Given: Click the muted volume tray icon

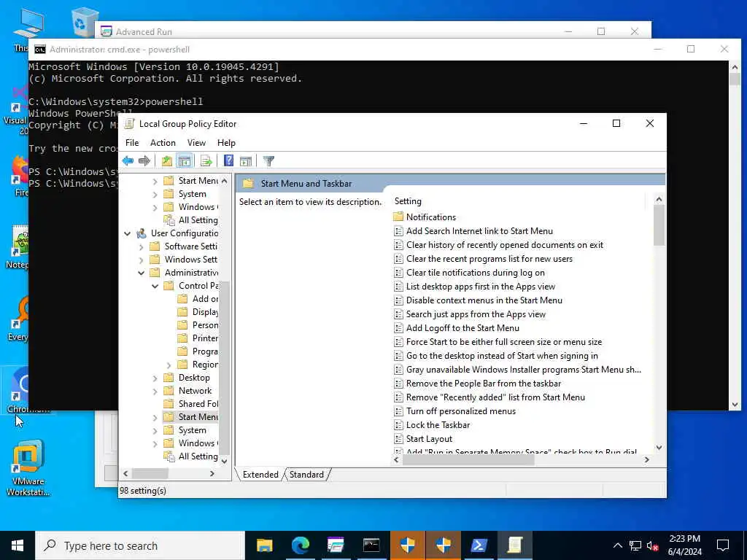Looking at the screenshot, I should coord(652,545).
